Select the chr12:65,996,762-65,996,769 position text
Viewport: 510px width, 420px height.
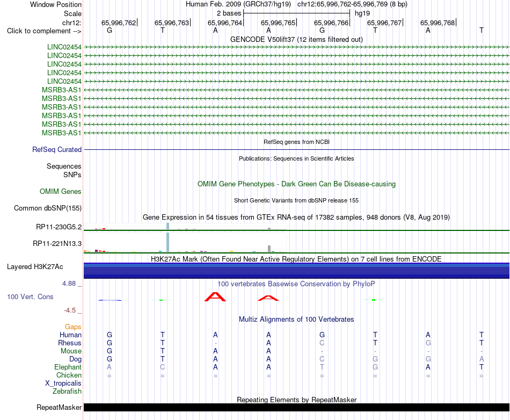pos(352,4)
